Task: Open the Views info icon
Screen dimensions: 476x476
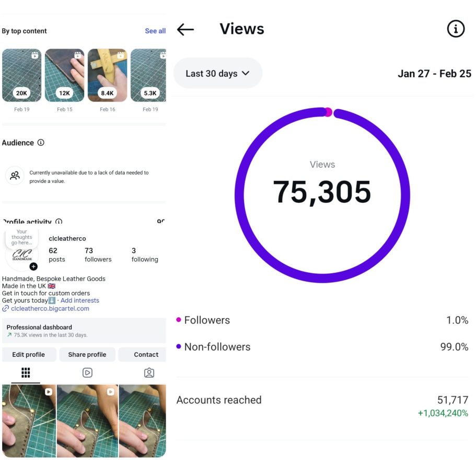Action: (456, 29)
